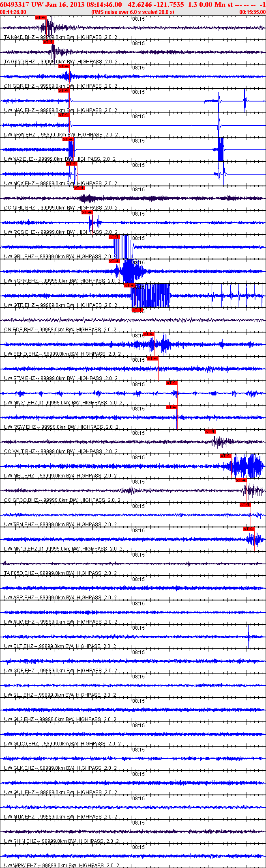Select the UW.TRW.EHZ station label
This screenshot has width=266, height=868.
(x=61, y=135)
